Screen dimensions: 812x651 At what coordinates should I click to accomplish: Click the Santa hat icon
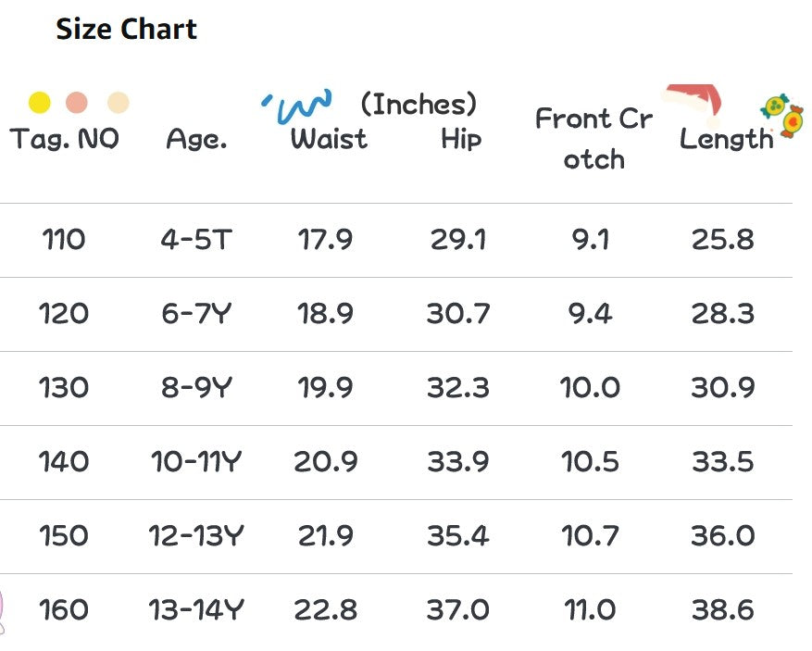click(694, 102)
